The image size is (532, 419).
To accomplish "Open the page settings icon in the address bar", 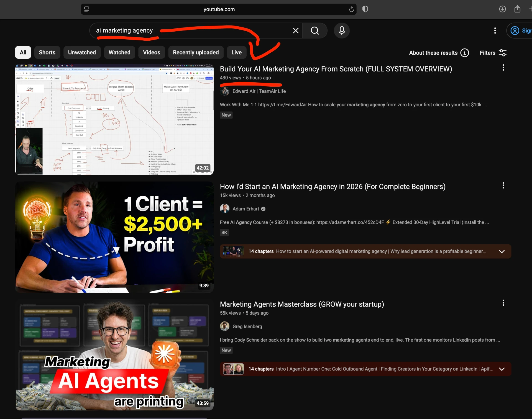I will click(x=86, y=9).
